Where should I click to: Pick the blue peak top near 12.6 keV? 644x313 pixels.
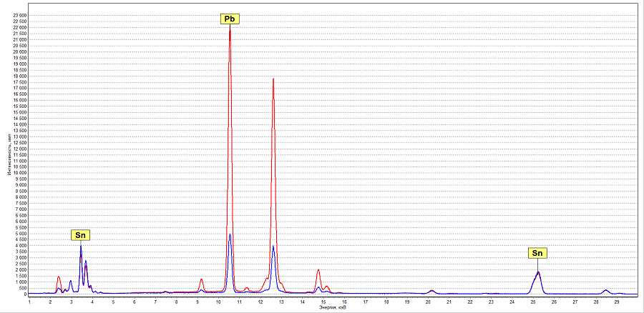tap(273, 247)
